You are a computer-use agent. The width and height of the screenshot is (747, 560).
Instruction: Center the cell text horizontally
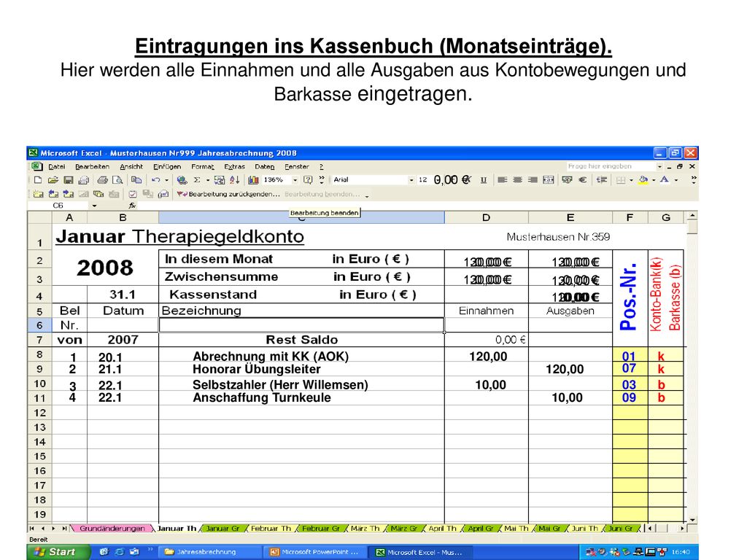(x=517, y=180)
